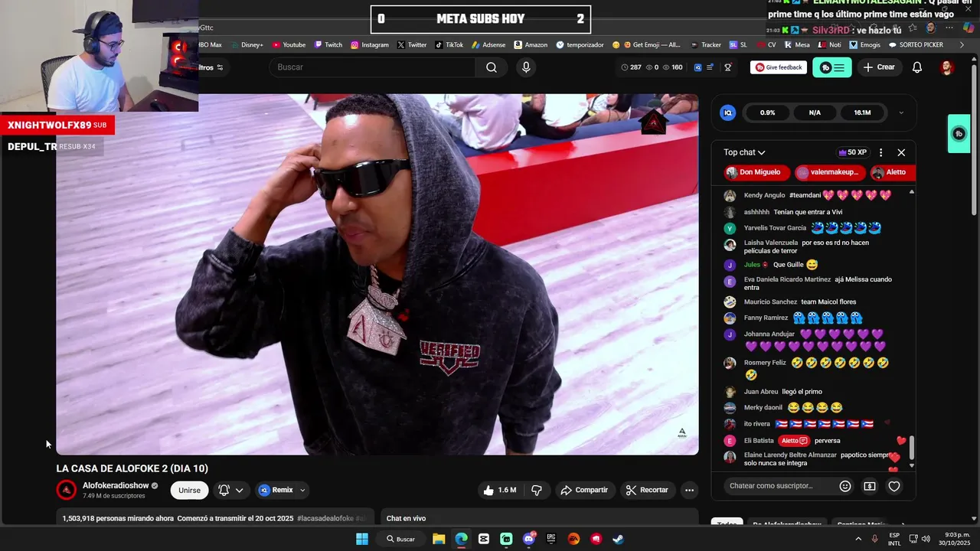Open the Adsense bookmark
Screen dimensions: 980x551
click(488, 45)
